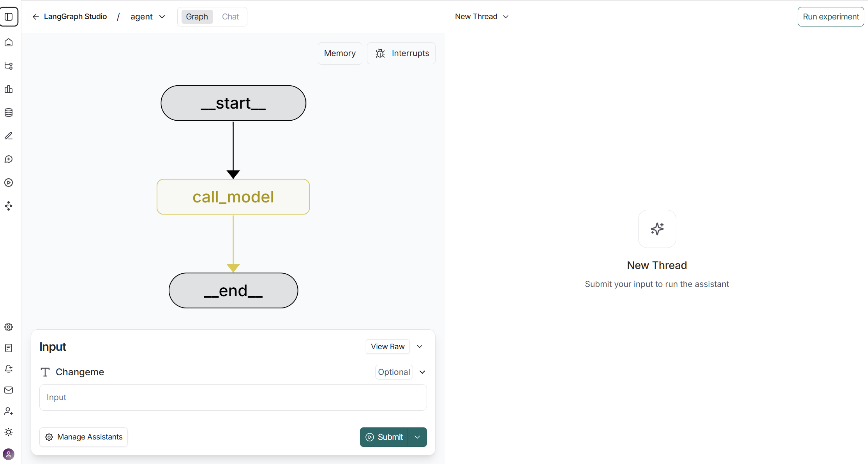Click the Run experiment button
This screenshot has height=464, width=868.
(x=831, y=17)
